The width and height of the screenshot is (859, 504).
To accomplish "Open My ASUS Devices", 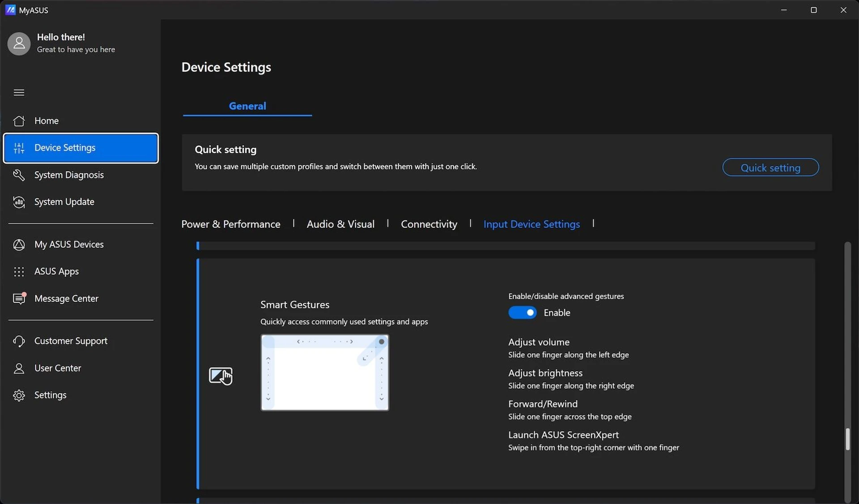I will [x=81, y=245].
